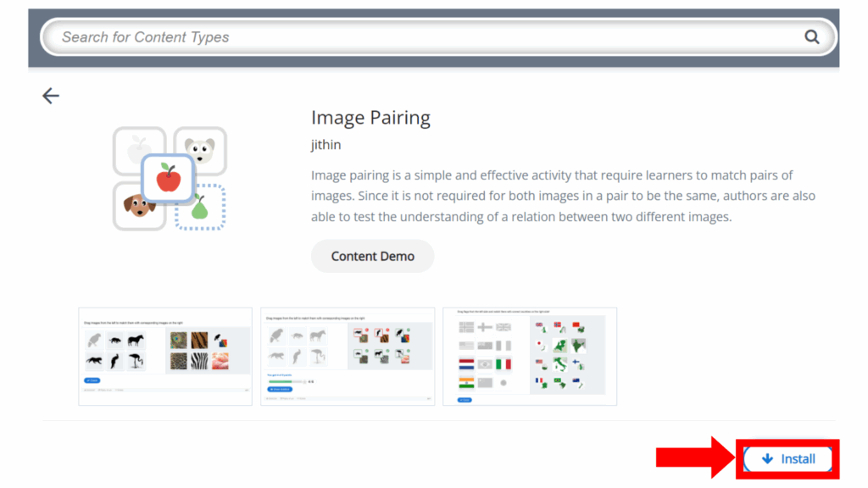The width and height of the screenshot is (868, 488).
Task: Open the animal silhouettes screenshot thumbnail
Action: [165, 356]
